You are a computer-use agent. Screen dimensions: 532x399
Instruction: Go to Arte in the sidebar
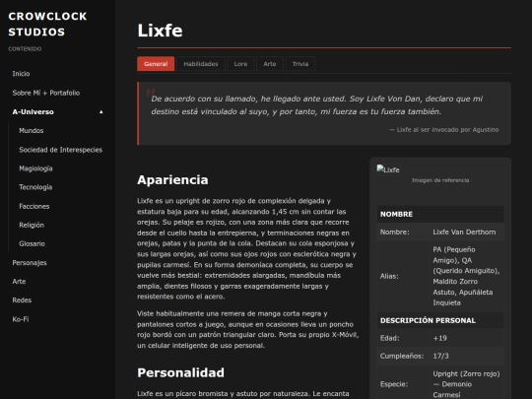point(19,282)
